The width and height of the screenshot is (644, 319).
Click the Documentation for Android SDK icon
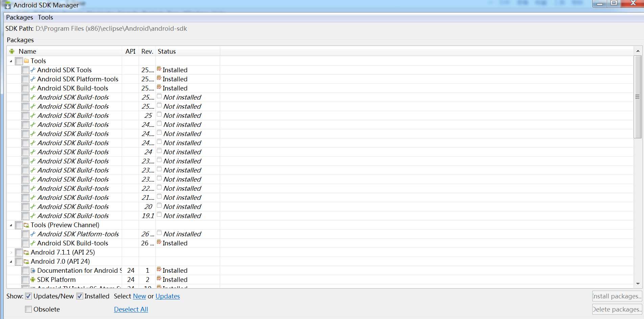coord(33,270)
